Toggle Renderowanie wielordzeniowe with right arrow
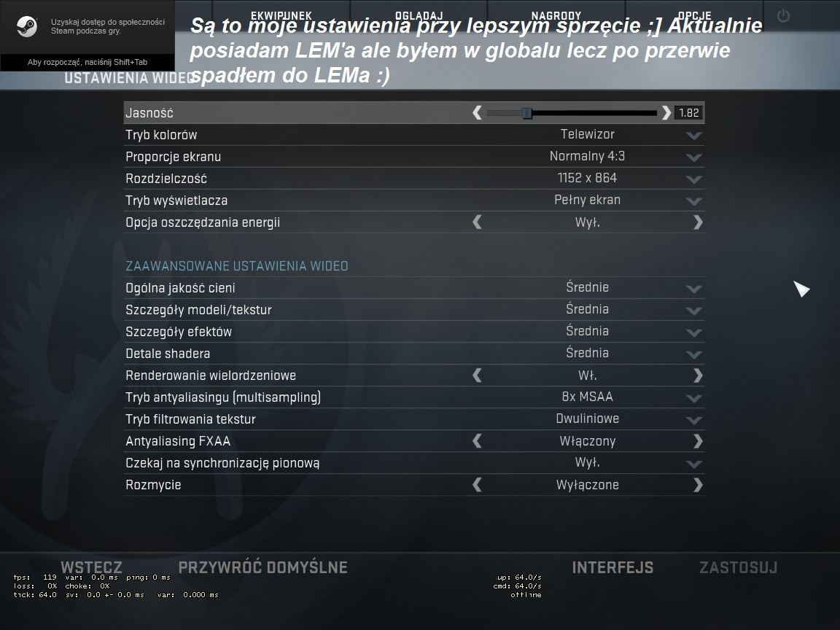The height and width of the screenshot is (630, 840). point(698,376)
